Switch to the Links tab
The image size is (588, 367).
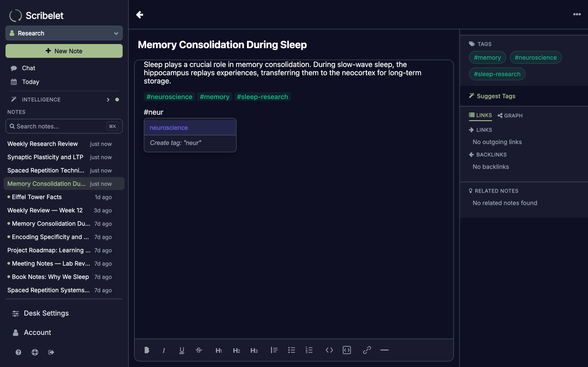pos(480,115)
